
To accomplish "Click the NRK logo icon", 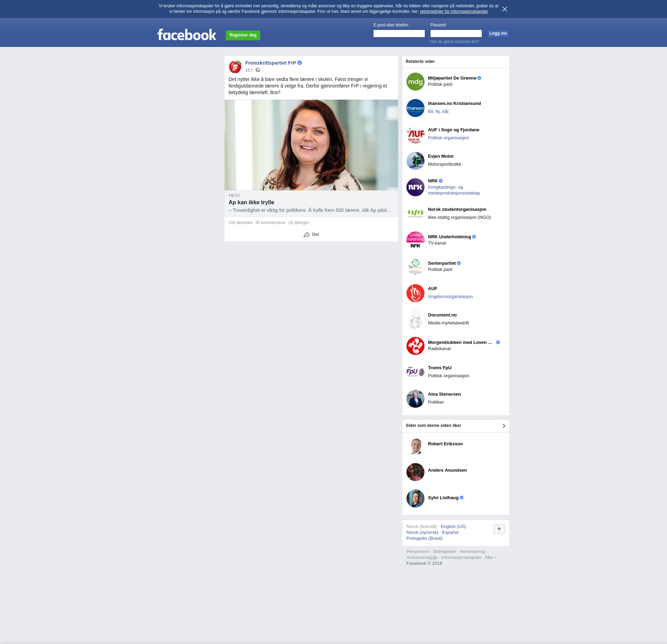I will pyautogui.click(x=415, y=187).
